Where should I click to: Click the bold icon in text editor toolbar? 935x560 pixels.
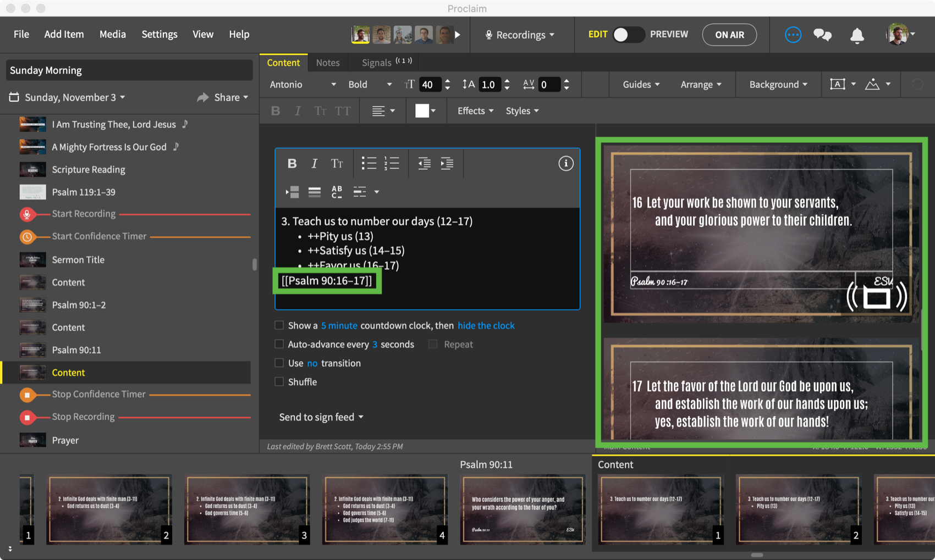(292, 163)
